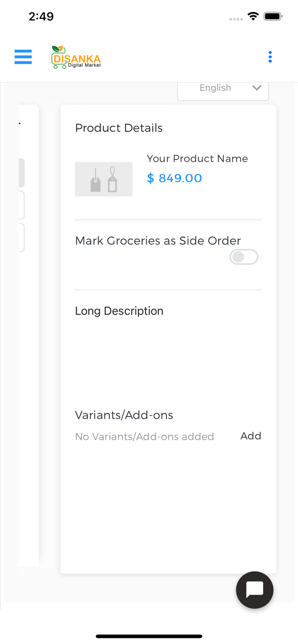The width and height of the screenshot is (298, 644).
Task: Tap the price tag placeholder image
Action: (104, 179)
